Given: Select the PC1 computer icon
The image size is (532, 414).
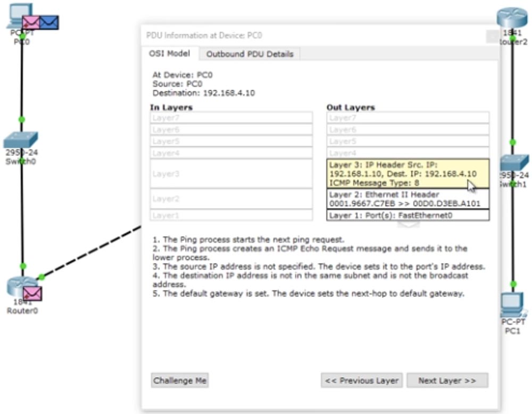Looking at the screenshot, I should click(x=513, y=305).
